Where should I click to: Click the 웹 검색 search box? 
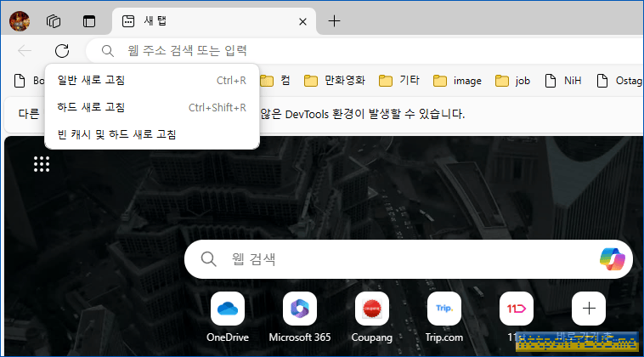tap(409, 259)
